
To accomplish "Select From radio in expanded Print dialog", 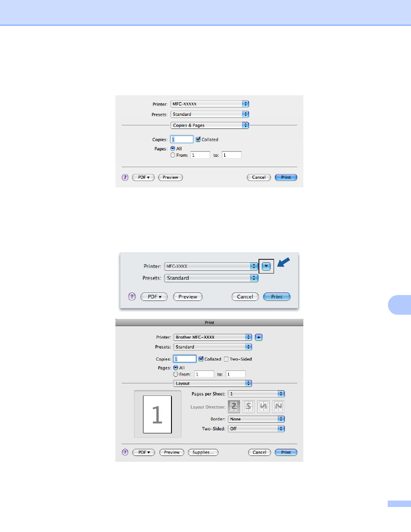I will pos(176,374).
